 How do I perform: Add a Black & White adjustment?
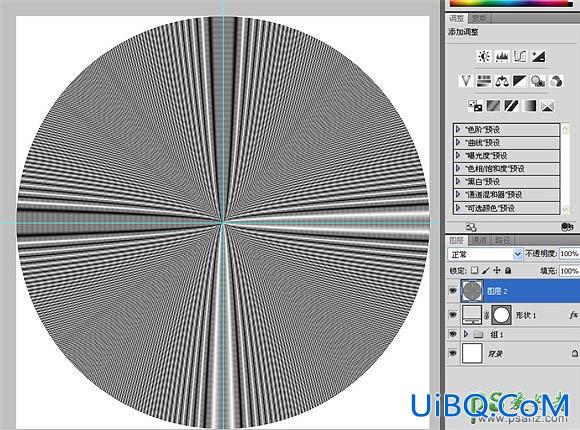coord(519,81)
